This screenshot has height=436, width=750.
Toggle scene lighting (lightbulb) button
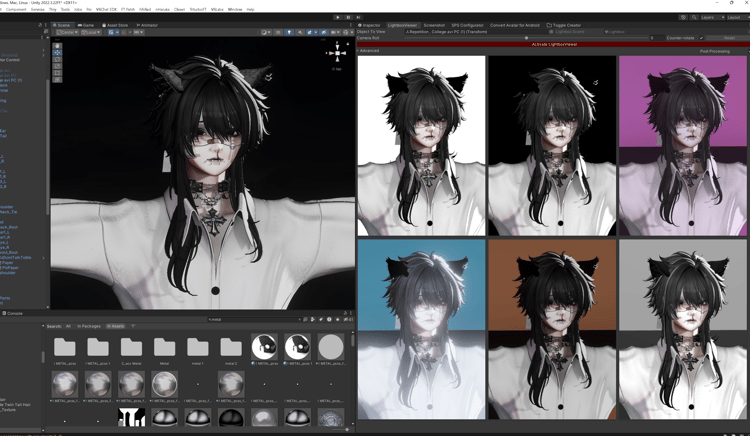pyautogui.click(x=289, y=33)
